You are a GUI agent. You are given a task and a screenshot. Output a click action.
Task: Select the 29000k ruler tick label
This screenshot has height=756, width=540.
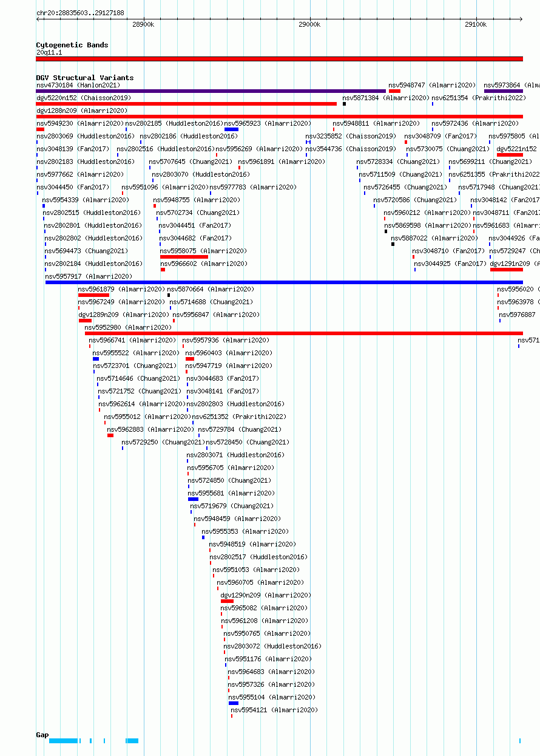coord(309,24)
